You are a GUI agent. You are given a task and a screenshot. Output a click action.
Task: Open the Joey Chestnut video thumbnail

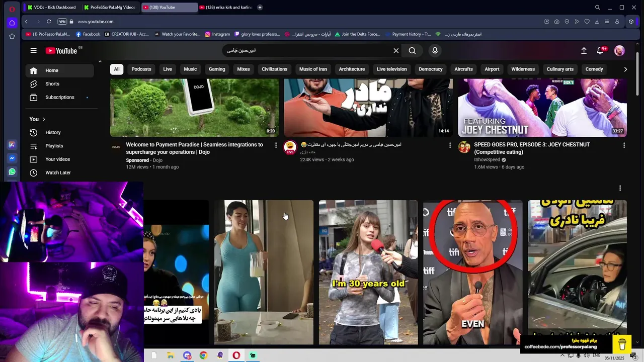[542, 108]
